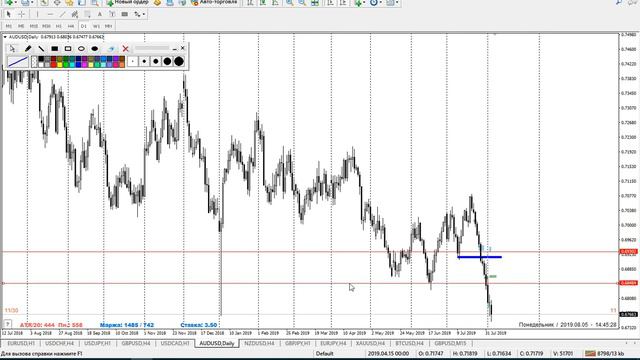Open the templates dropdown arrow
Image resolution: width=640 pixels, height=360 pixels.
(x=397, y=2)
